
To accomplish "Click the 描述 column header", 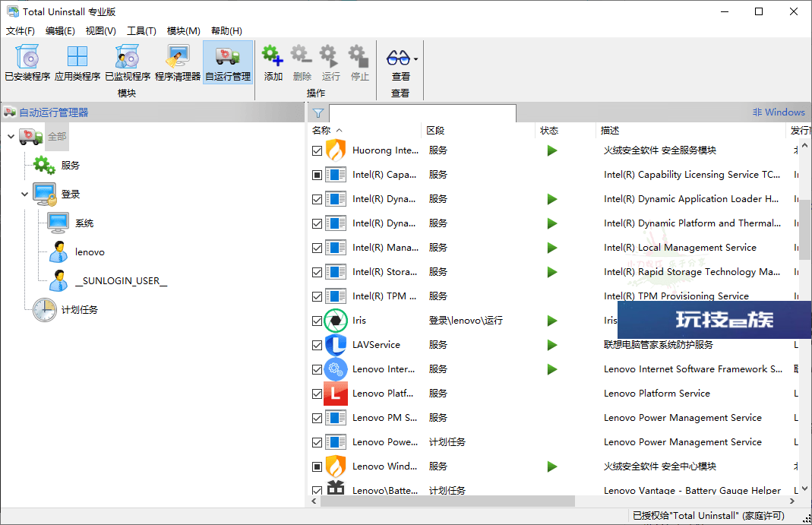I will 690,131.
